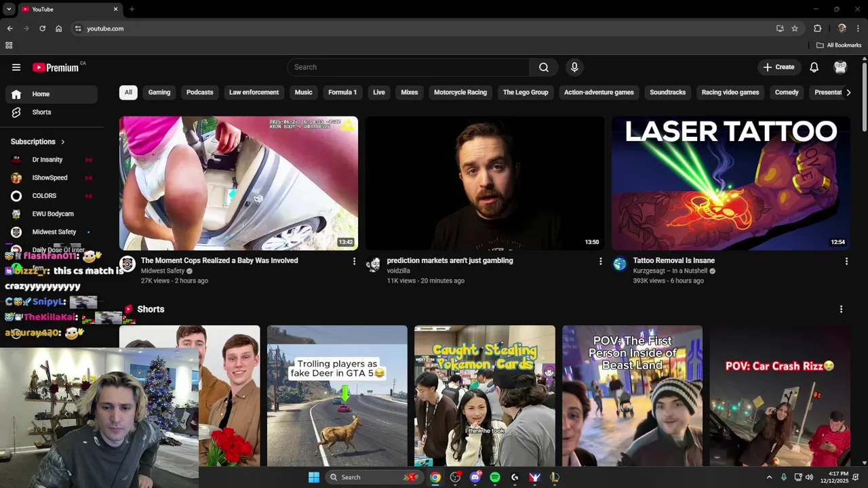Click inside the YouTube search field
868x488 pixels.
pyautogui.click(x=408, y=67)
